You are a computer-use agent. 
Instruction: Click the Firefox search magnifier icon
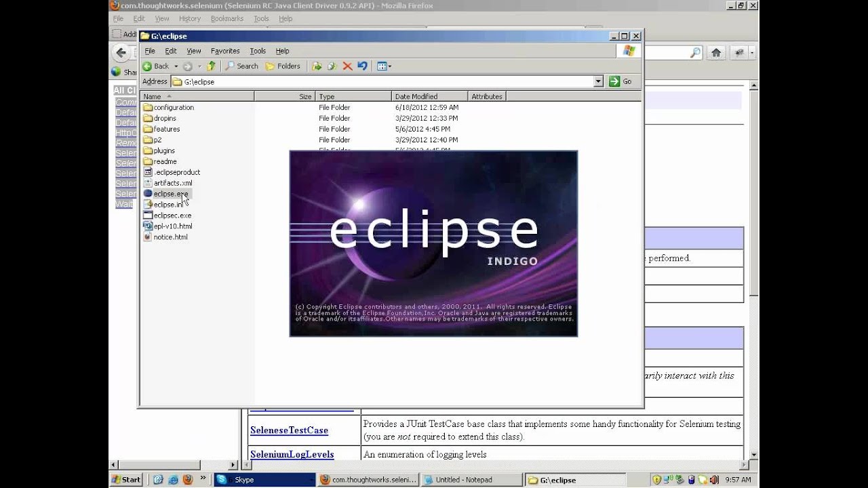(x=695, y=53)
